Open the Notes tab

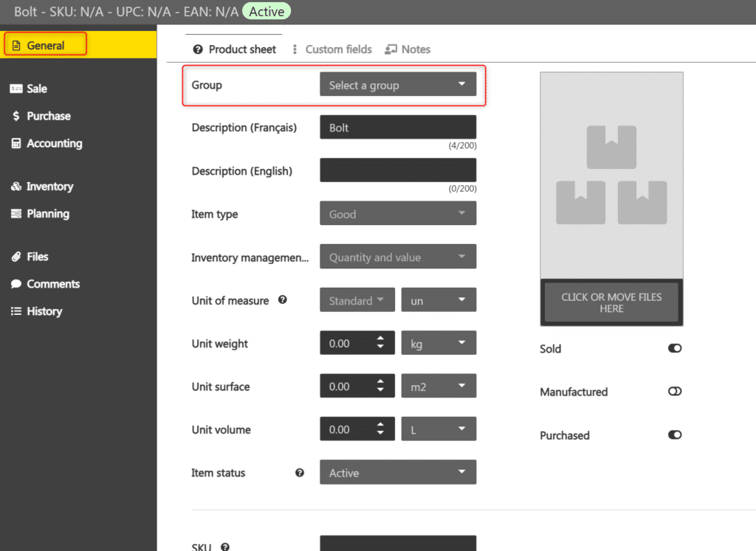(x=408, y=49)
